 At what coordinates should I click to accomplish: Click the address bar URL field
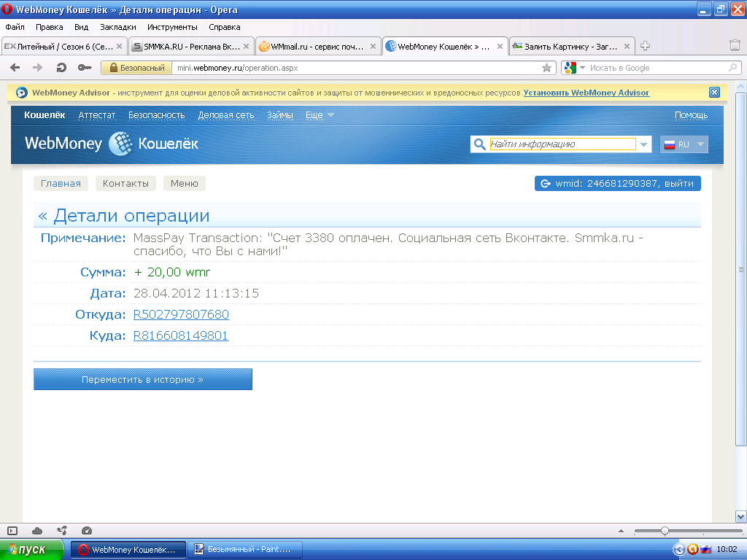pos(357,68)
